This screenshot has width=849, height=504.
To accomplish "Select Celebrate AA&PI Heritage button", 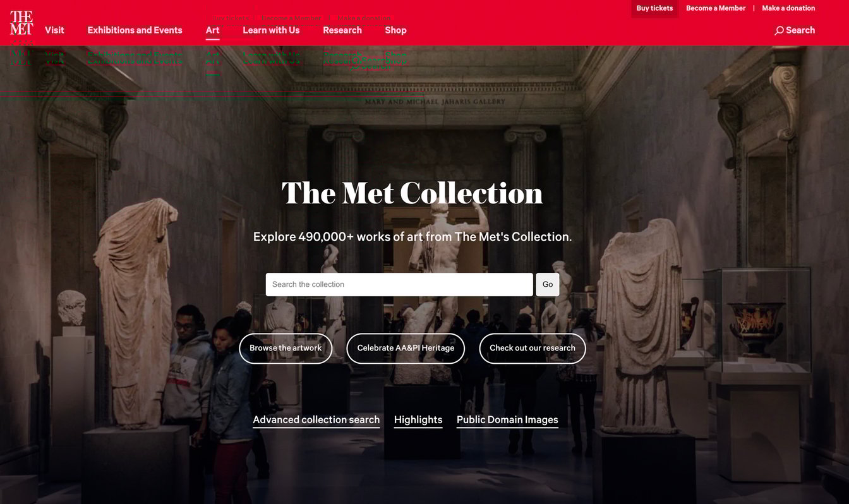I will [406, 348].
